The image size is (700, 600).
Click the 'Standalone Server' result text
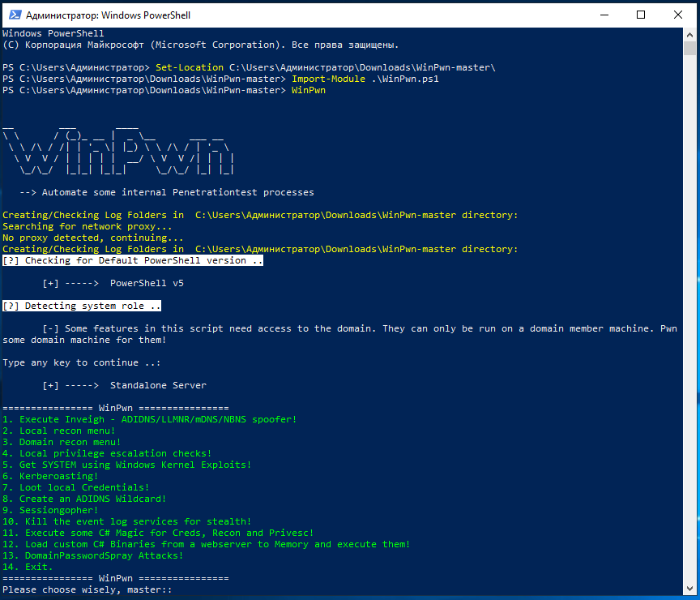tap(158, 385)
